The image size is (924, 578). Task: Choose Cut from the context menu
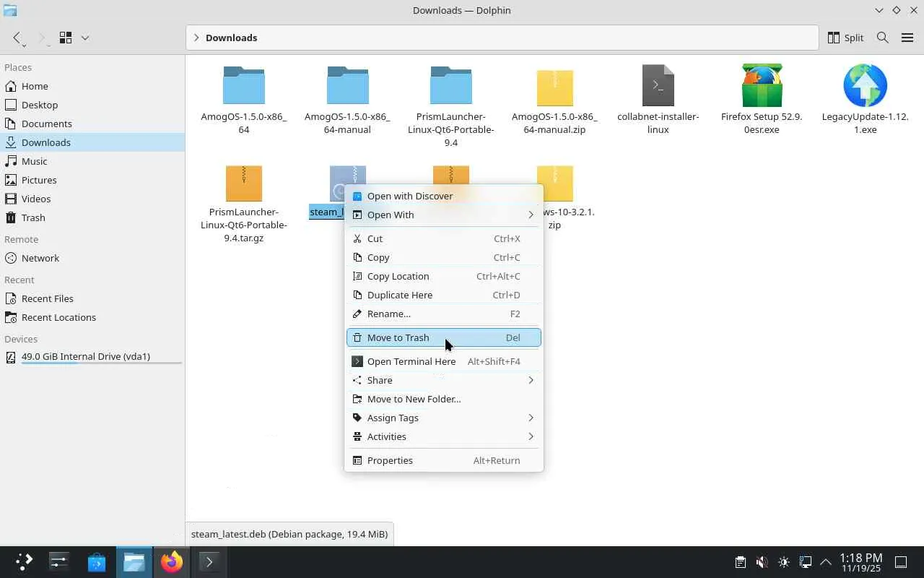444,238
